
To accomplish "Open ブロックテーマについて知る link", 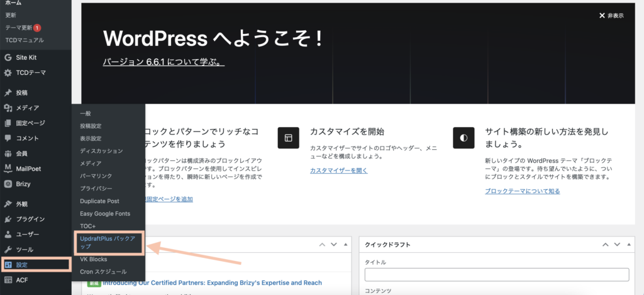I will pyautogui.click(x=523, y=191).
